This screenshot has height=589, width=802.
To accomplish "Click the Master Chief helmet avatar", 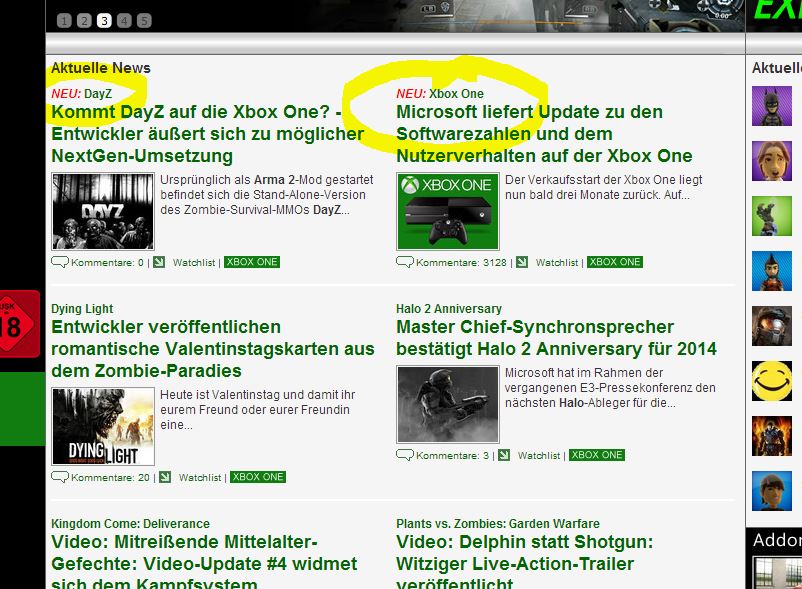I will (x=772, y=326).
